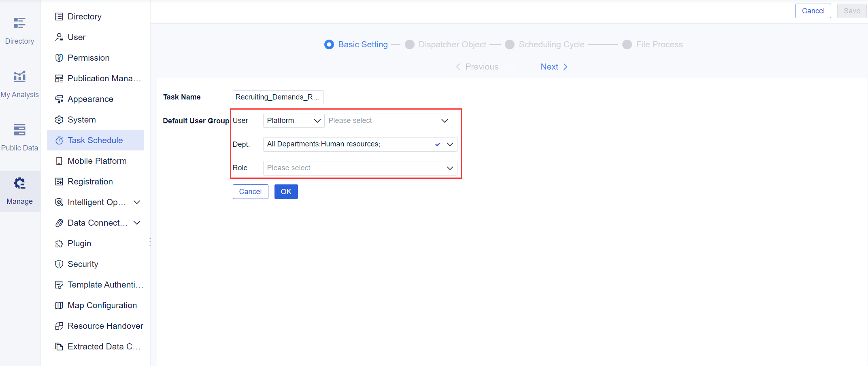
Task: Click the Permission shield icon
Action: tap(59, 58)
